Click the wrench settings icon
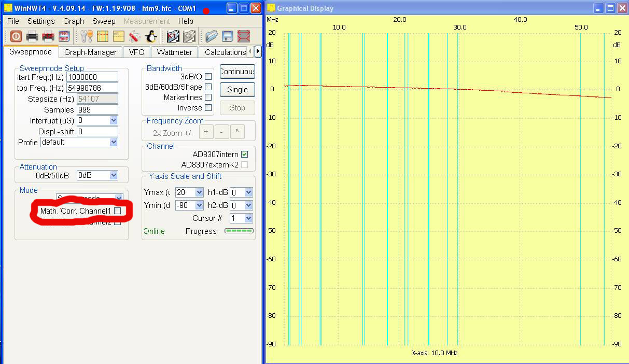 click(x=86, y=36)
